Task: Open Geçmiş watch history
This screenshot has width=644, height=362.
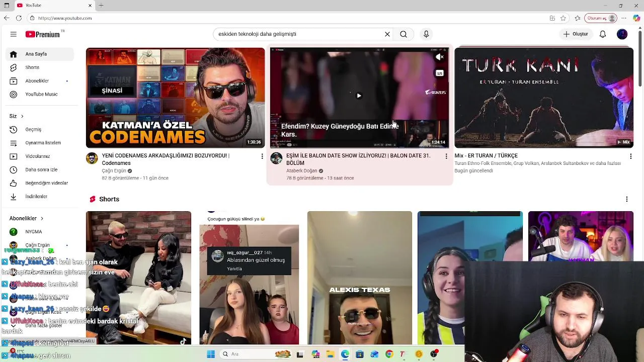Action: [40, 129]
